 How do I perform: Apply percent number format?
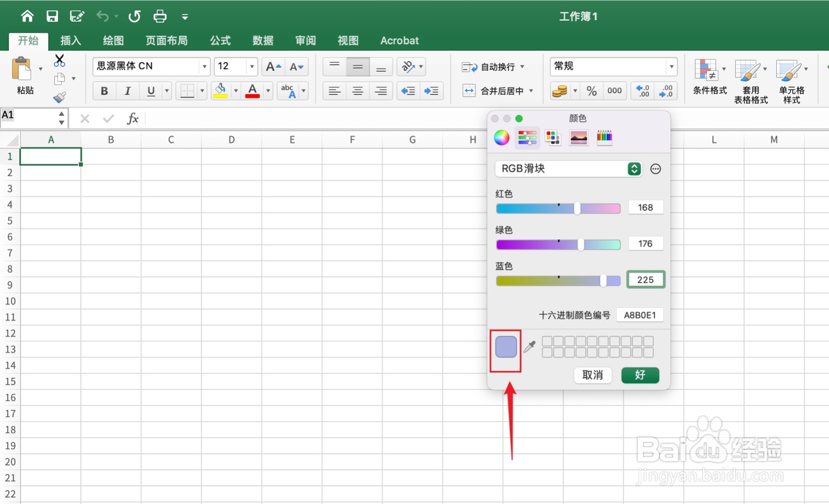[591, 91]
